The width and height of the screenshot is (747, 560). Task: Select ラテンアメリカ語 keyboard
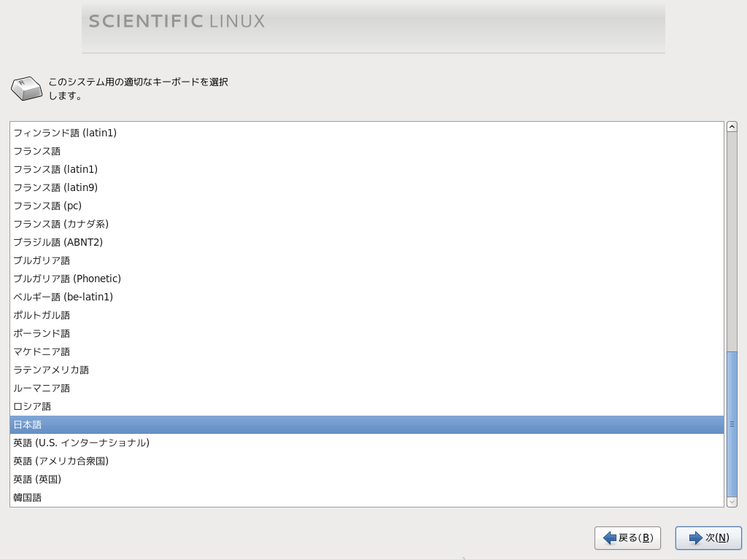point(366,370)
